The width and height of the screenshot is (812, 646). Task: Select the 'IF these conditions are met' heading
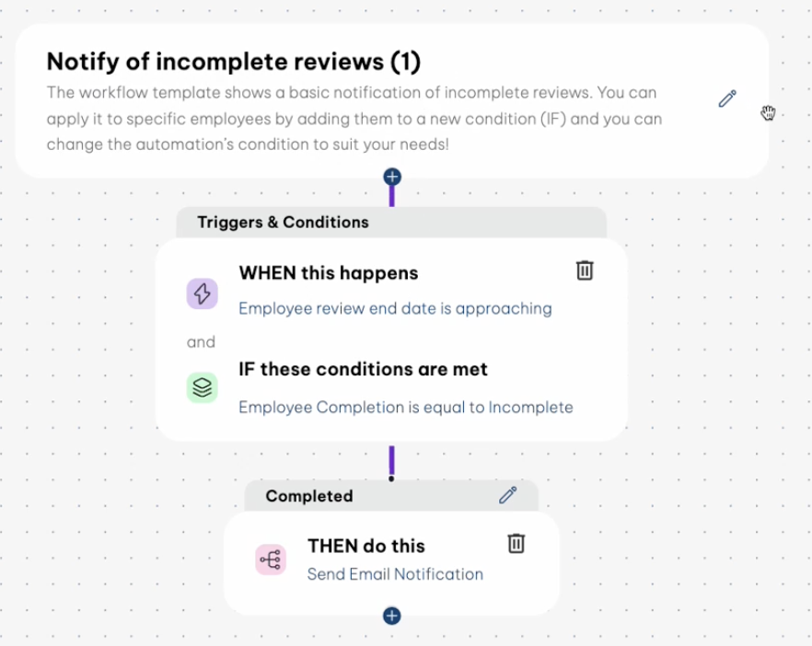(x=363, y=369)
